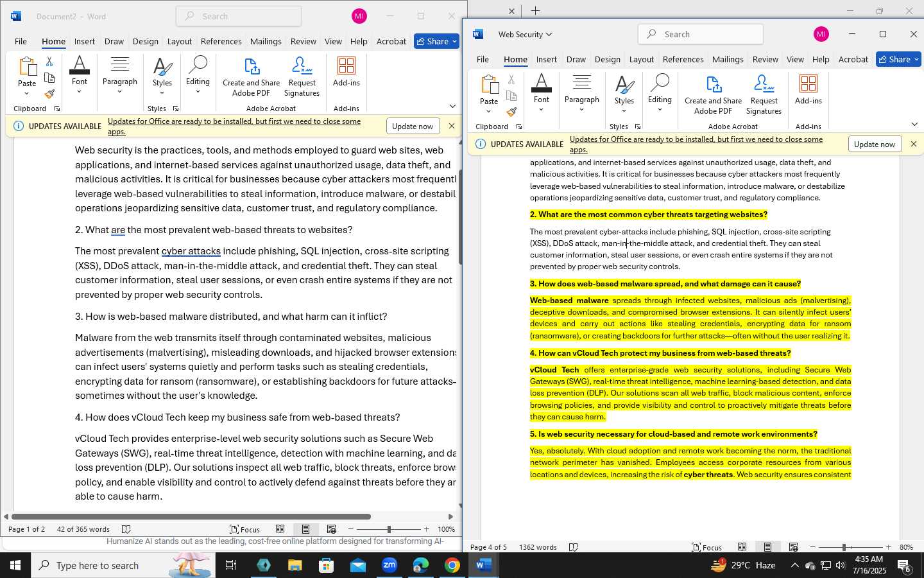
Task: Switch to Read Mode in Web Security window
Action: 742,547
